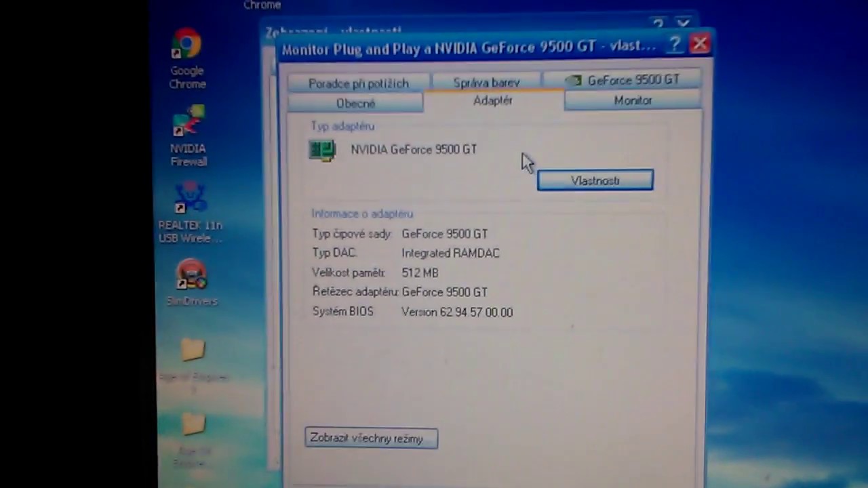Switch to the Monitor tab
The image size is (868, 488).
click(633, 100)
